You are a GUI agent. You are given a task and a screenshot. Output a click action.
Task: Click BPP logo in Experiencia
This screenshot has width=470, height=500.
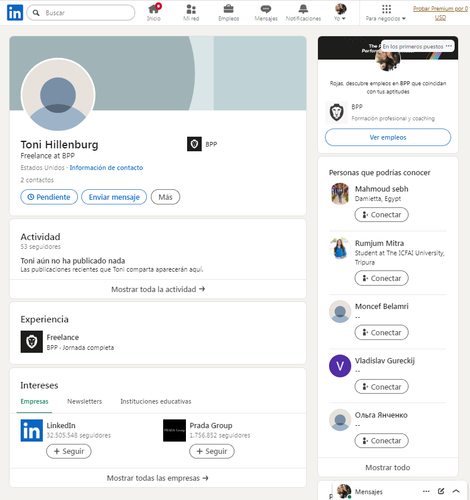[32, 342]
